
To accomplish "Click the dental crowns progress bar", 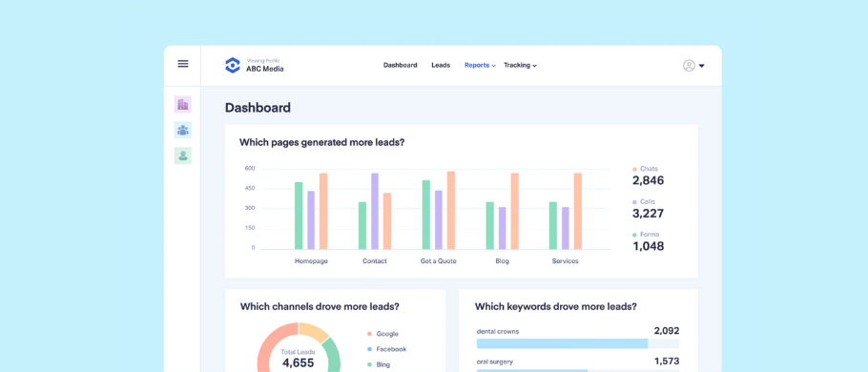I will pos(578,343).
